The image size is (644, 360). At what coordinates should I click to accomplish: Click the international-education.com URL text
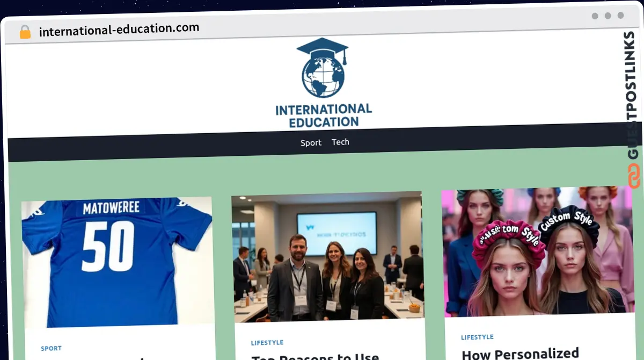(119, 28)
